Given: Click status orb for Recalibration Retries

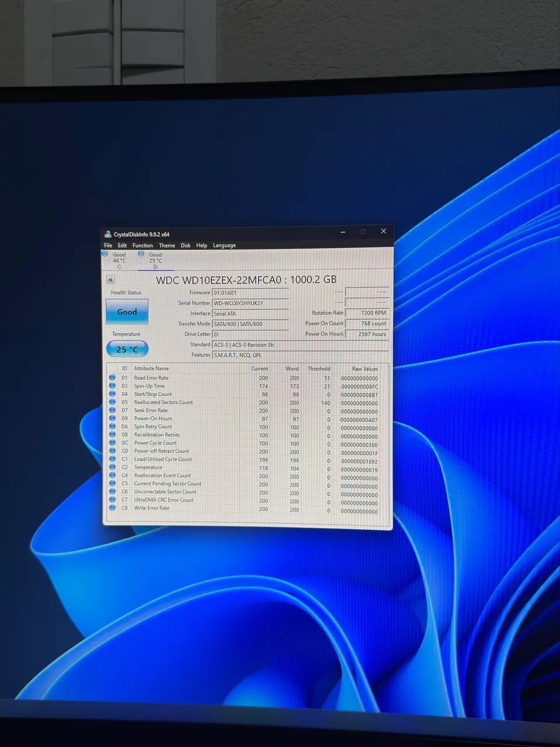Looking at the screenshot, I should point(112,435).
